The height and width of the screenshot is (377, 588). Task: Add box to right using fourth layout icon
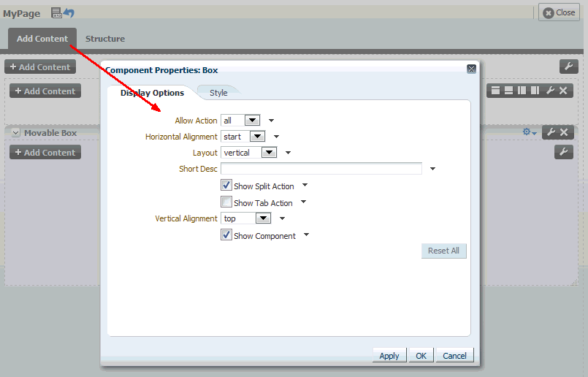click(x=535, y=91)
